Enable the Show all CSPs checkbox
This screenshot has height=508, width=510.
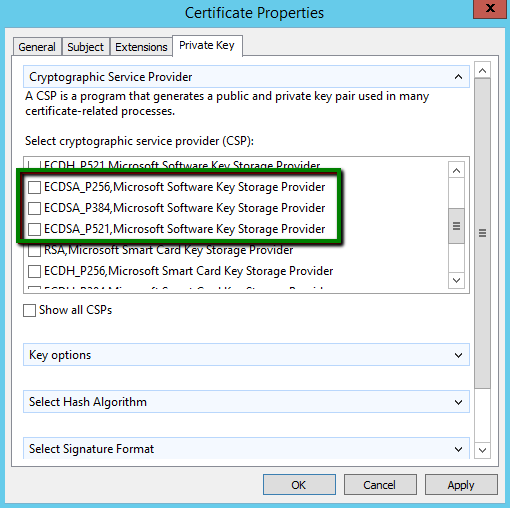29,310
